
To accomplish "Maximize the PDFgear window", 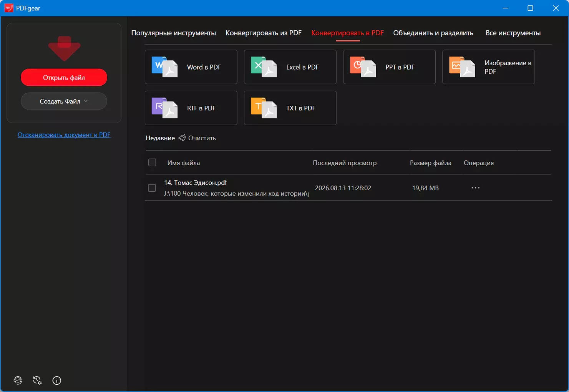I will tap(531, 8).
